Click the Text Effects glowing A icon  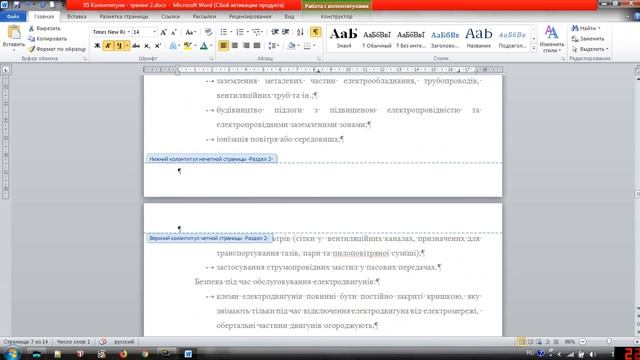pyautogui.click(x=173, y=46)
